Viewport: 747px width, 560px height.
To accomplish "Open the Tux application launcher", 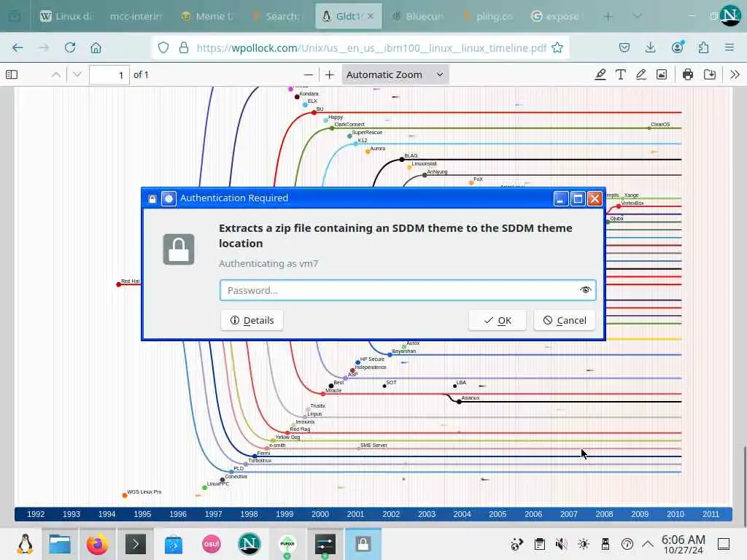I will [25, 544].
